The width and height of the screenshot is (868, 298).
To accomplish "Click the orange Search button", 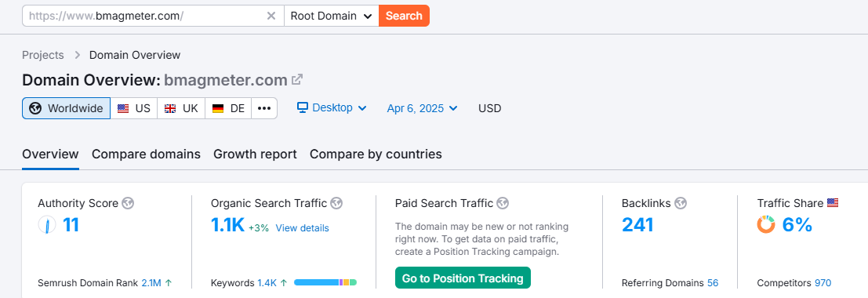I will [x=404, y=16].
